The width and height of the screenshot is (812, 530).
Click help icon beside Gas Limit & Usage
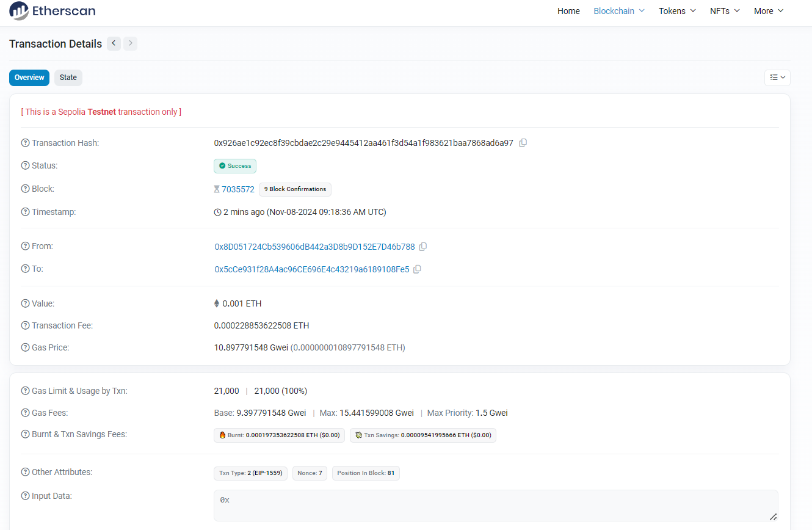[x=25, y=391]
